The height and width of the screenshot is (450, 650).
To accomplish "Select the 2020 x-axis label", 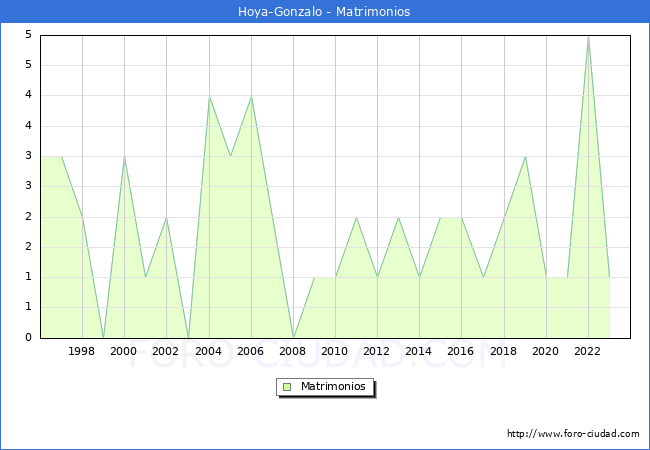I will [x=546, y=351].
